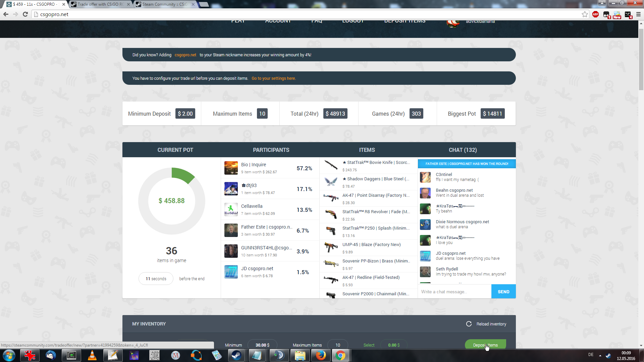Follow 'Go to your settings here' link
The width and height of the screenshot is (644, 362).
click(x=273, y=78)
